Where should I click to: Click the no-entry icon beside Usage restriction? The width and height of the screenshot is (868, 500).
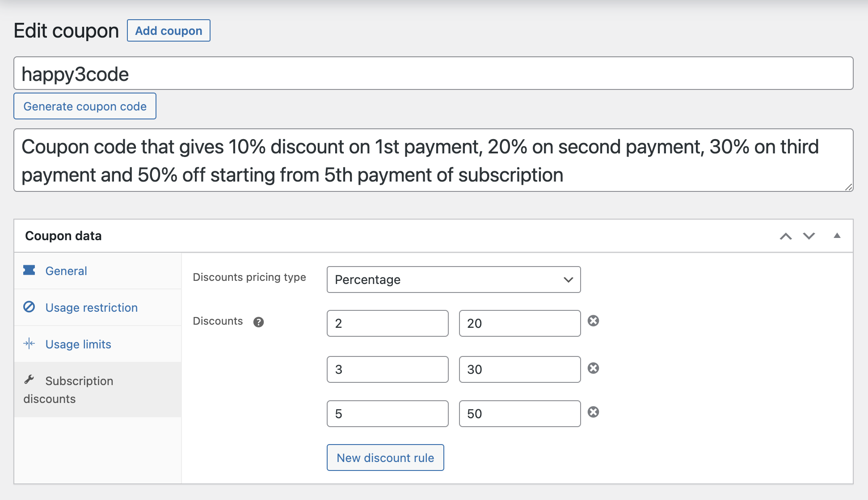(x=29, y=307)
